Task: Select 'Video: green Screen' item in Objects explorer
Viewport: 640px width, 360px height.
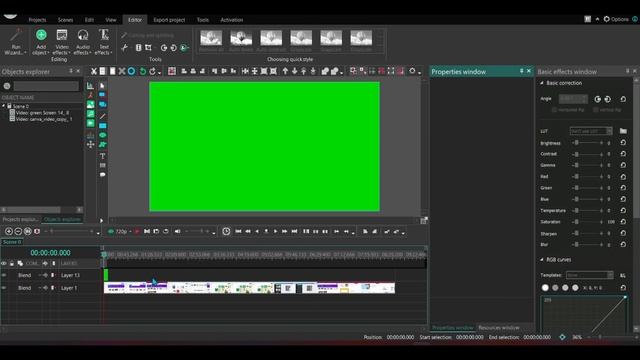Action: (42, 113)
